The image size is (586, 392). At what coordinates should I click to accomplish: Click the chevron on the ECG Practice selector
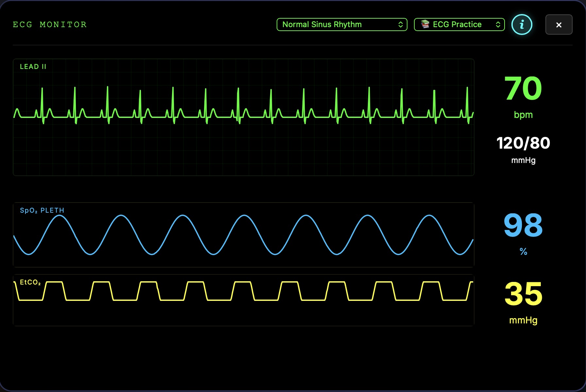pyautogui.click(x=498, y=24)
